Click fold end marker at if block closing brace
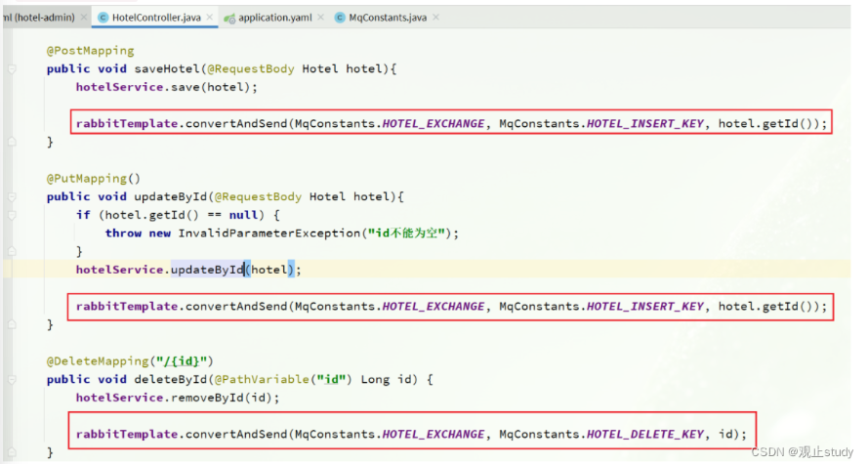This screenshot has height=464, width=868. 12,251
